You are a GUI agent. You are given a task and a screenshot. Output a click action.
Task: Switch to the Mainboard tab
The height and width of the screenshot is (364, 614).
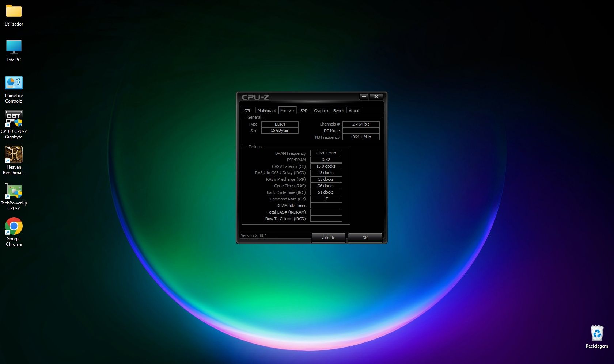(x=267, y=111)
